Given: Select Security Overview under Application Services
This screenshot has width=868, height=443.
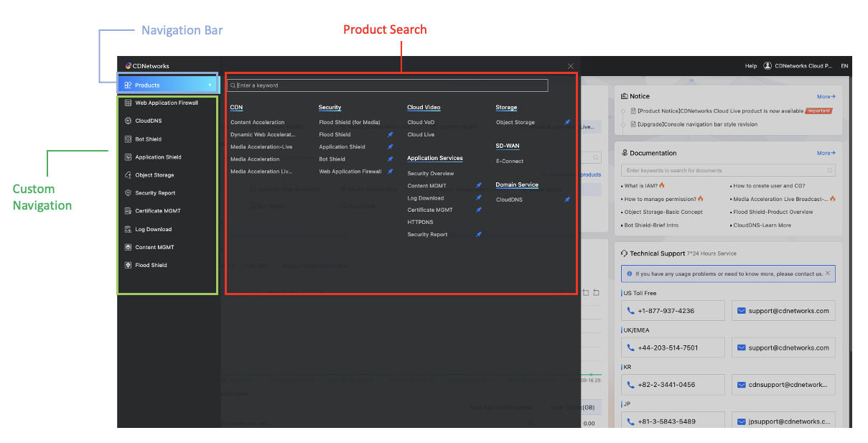Looking at the screenshot, I should [x=431, y=173].
